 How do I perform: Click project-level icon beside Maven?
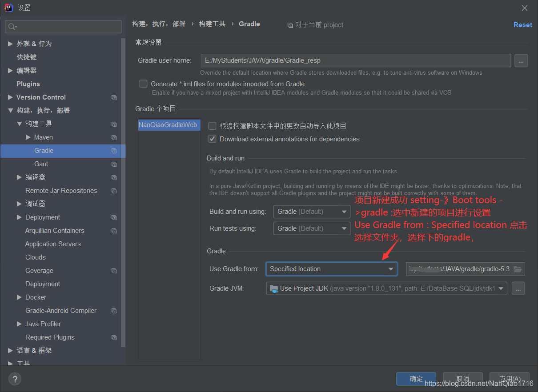(114, 137)
